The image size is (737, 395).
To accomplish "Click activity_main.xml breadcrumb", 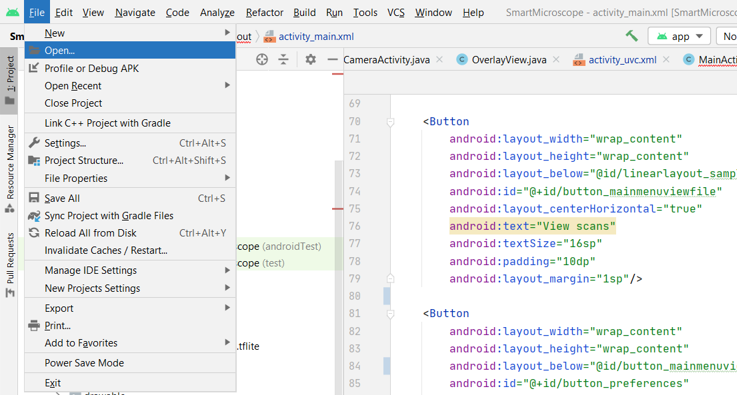I will (309, 36).
